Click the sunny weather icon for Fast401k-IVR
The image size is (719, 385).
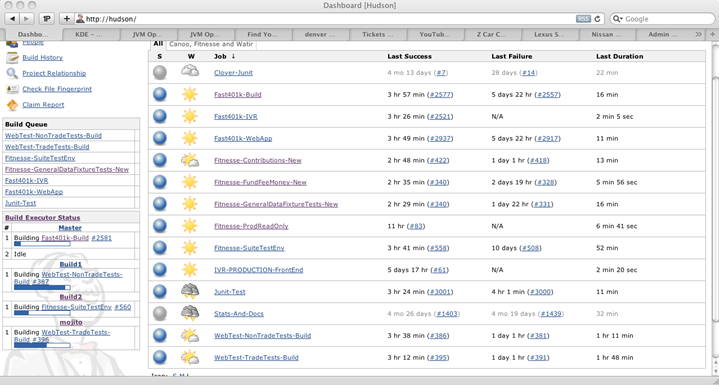point(189,116)
